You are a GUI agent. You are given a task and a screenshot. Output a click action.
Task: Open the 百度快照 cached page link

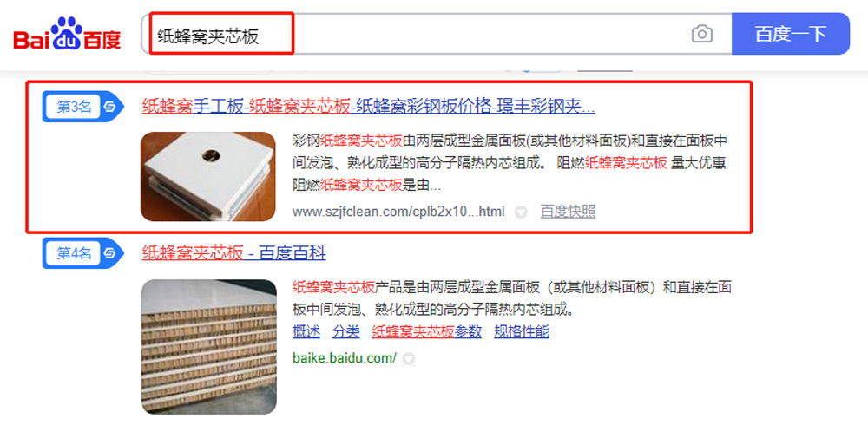(x=568, y=212)
